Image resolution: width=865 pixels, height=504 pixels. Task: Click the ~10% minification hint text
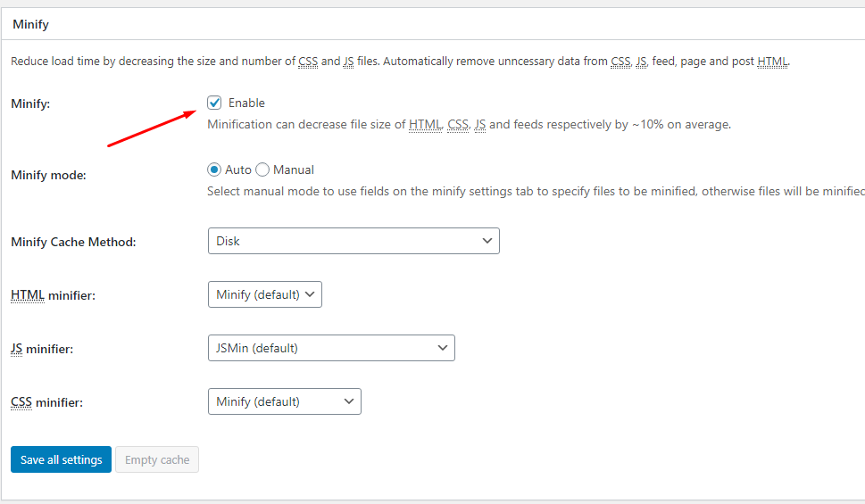point(469,125)
